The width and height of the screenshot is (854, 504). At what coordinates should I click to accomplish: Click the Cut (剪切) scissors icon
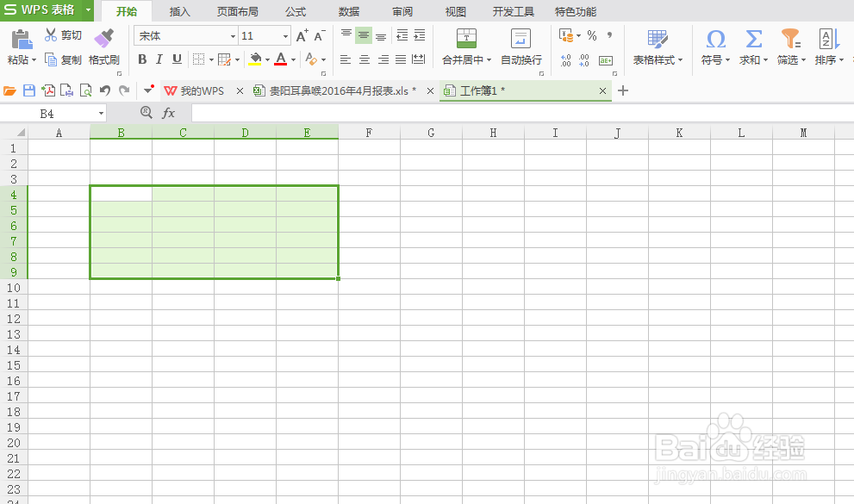pos(51,34)
